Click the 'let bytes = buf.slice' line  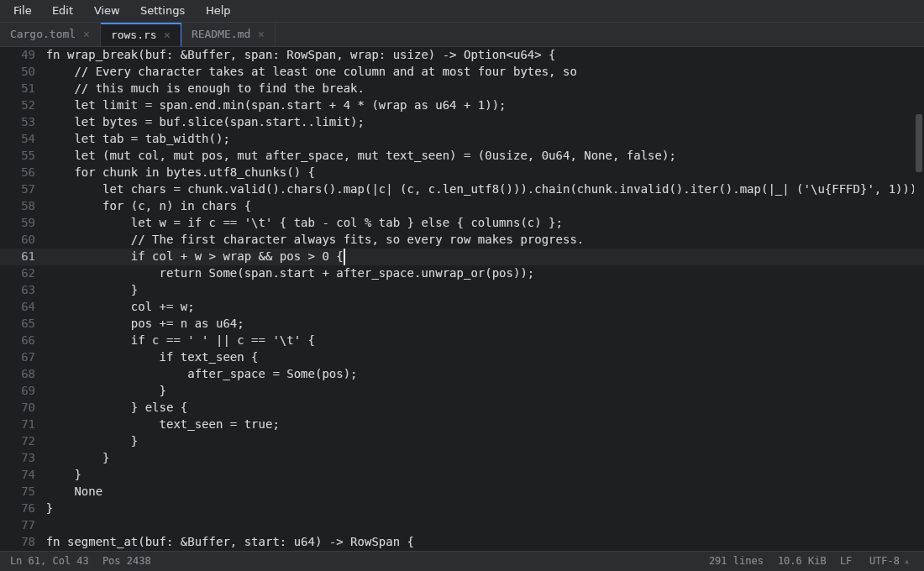click(219, 122)
